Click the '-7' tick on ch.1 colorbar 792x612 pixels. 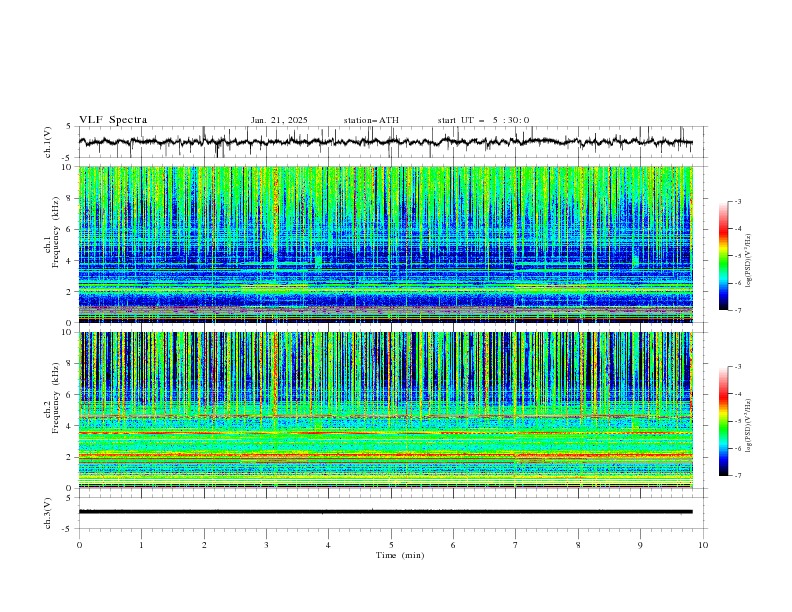(x=737, y=310)
